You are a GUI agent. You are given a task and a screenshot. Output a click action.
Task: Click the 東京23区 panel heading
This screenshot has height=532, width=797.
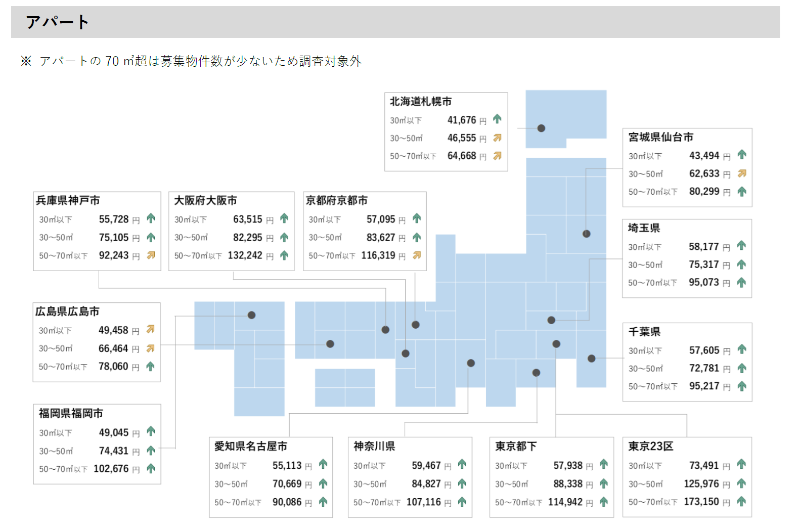650,446
